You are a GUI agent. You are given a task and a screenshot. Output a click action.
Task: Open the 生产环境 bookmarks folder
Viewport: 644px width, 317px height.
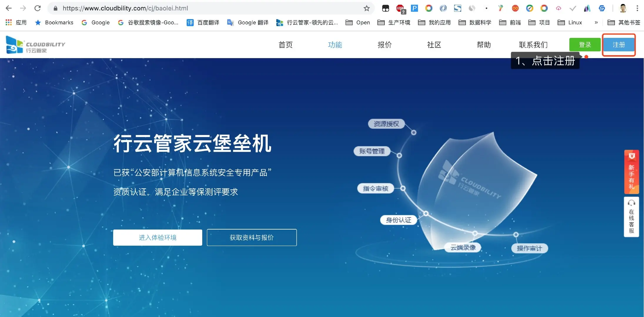click(x=394, y=23)
